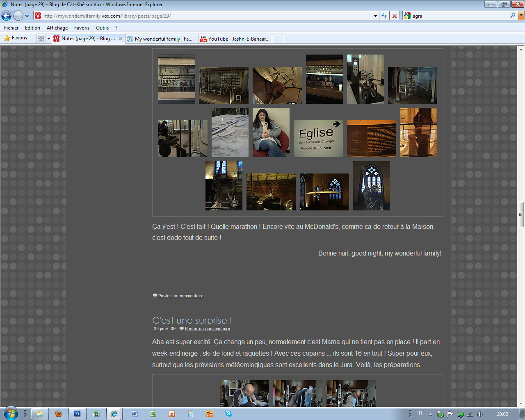This screenshot has height=420, width=525.
Task: Open the search provider dropdown arrow
Action: tap(521, 16)
